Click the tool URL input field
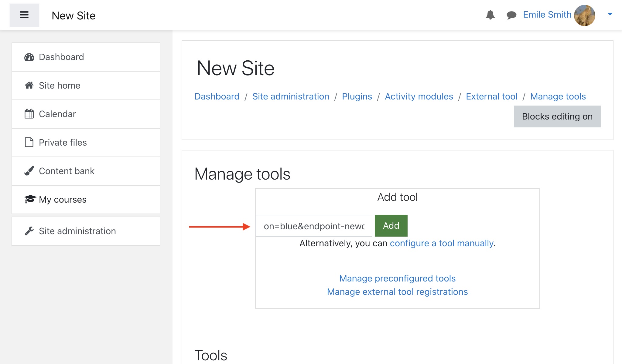 point(314,226)
